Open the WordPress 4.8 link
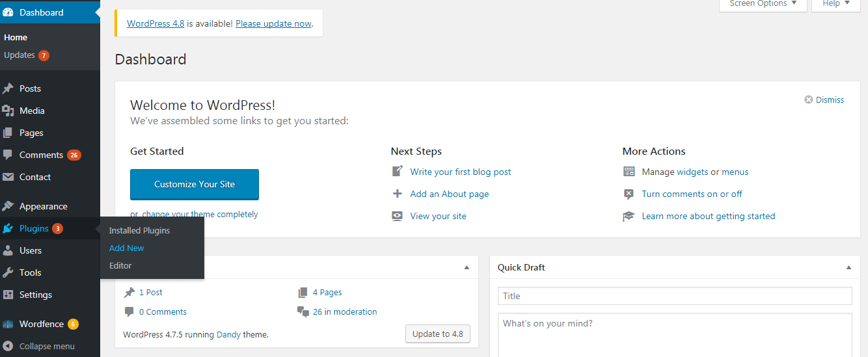This screenshot has width=868, height=357. 156,23
